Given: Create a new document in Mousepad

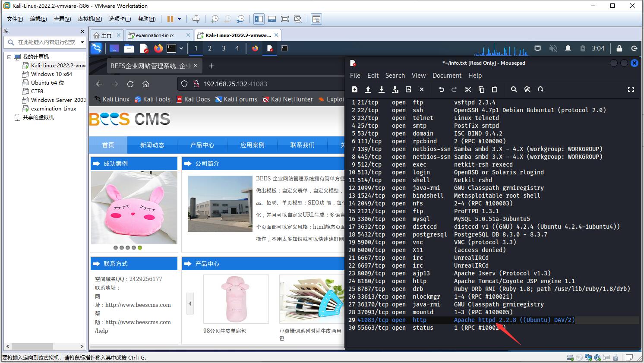Looking at the screenshot, I should 355,89.
